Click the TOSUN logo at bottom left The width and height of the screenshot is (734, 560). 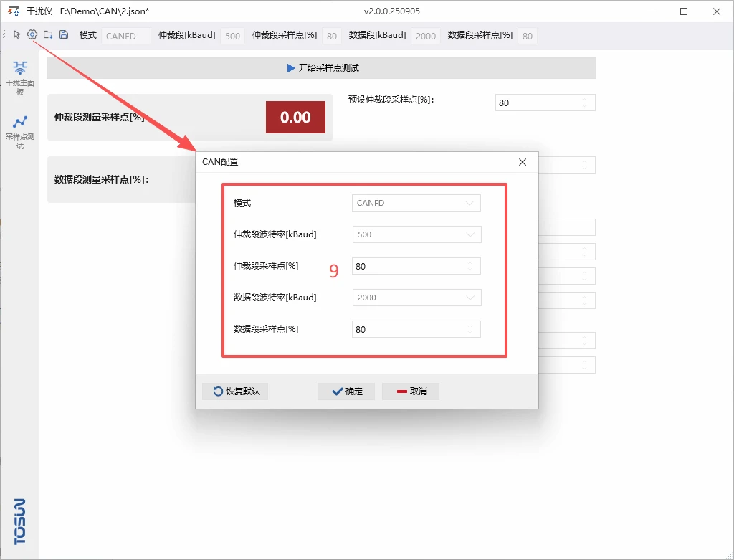19,523
